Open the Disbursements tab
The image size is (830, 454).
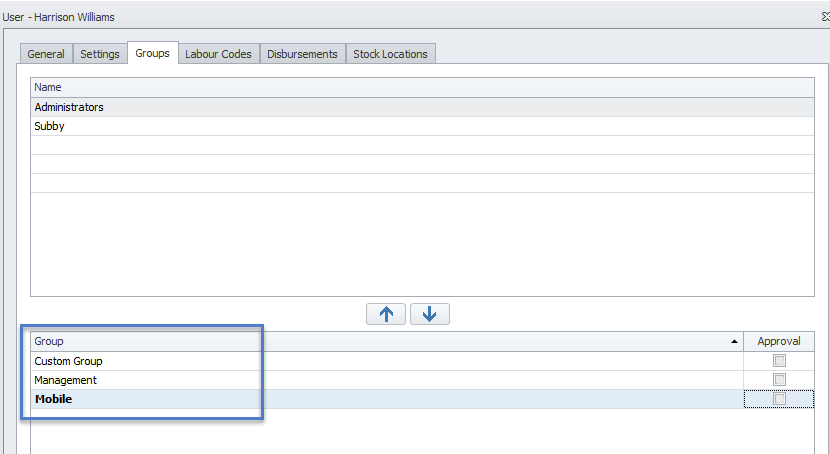pos(302,54)
